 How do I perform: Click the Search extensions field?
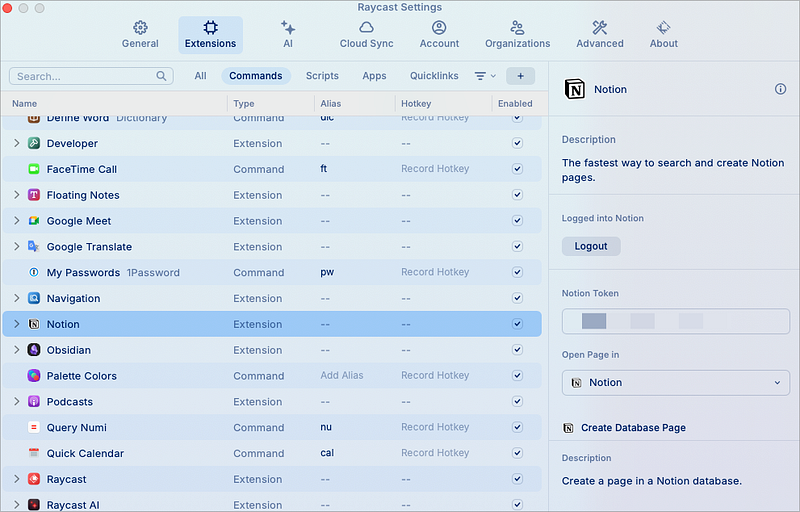(x=85, y=76)
